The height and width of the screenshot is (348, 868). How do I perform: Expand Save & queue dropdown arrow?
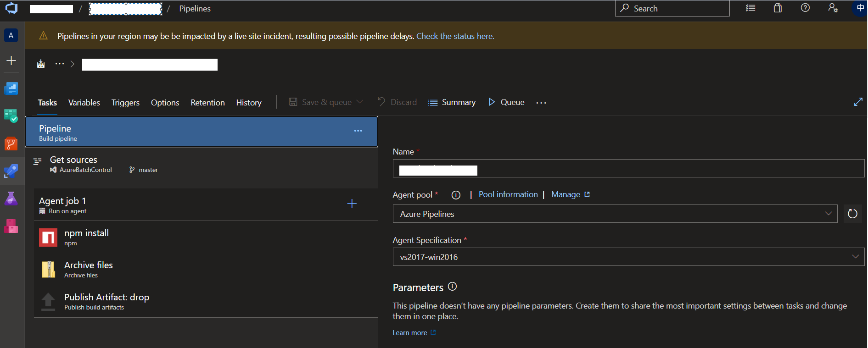pos(360,102)
